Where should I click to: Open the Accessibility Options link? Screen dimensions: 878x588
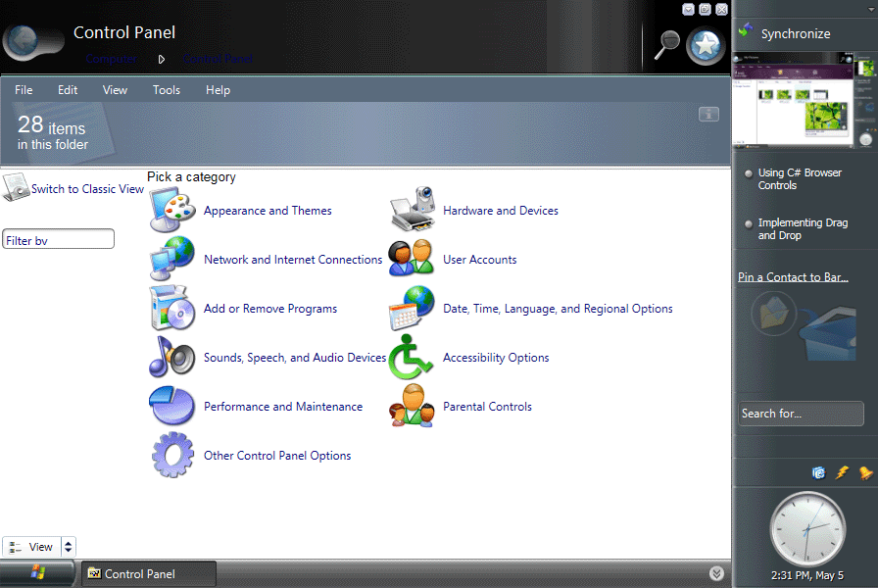pos(496,358)
